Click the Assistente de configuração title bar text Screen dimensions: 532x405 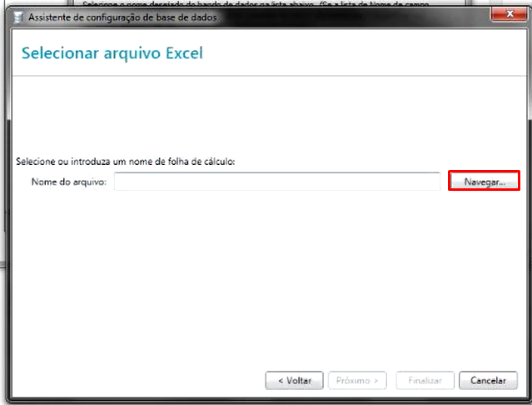point(122,17)
